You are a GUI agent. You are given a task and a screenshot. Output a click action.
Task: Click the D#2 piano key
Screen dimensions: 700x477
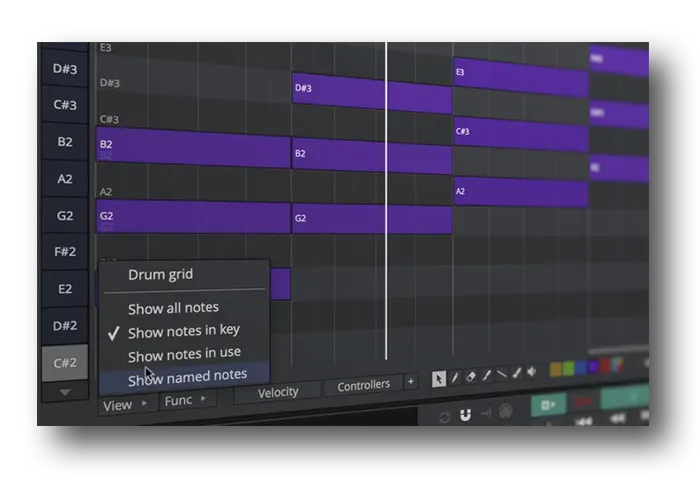tap(65, 326)
